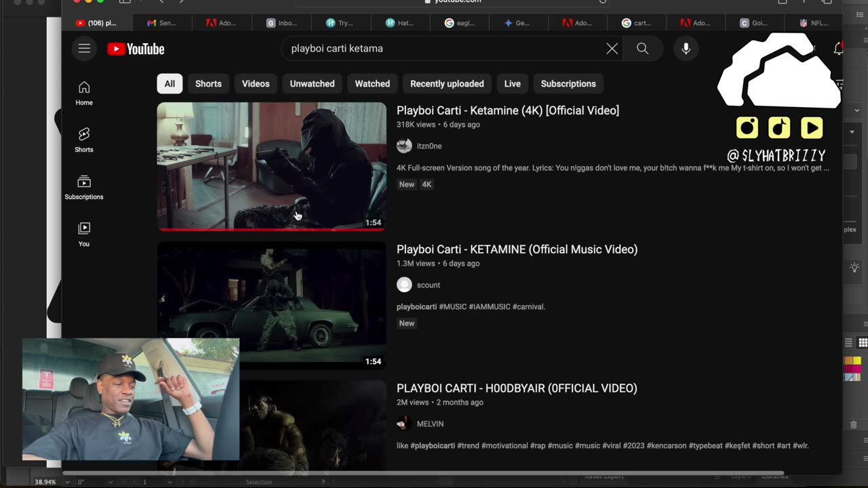This screenshot has width=868, height=488.
Task: Start voice search with the microphone icon
Action: point(686,49)
